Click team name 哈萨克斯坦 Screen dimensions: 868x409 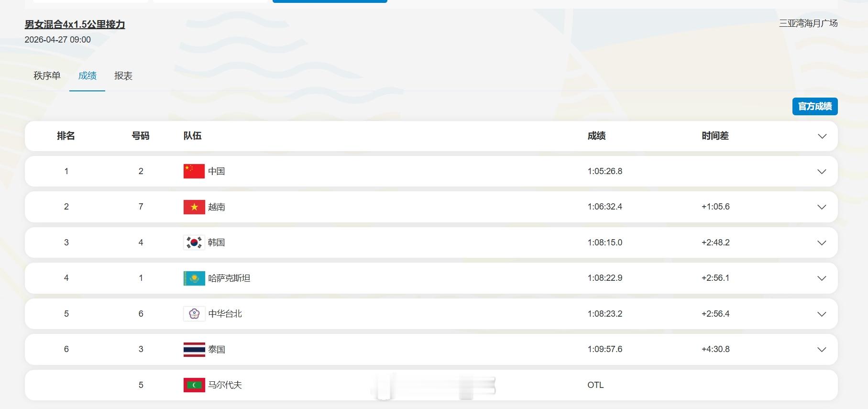[229, 278]
